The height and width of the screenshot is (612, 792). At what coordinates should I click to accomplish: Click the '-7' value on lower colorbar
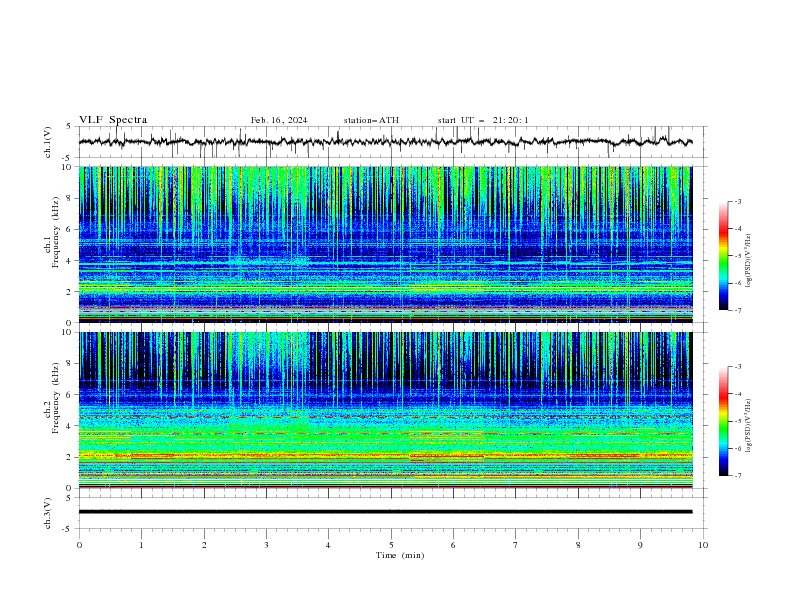click(737, 475)
